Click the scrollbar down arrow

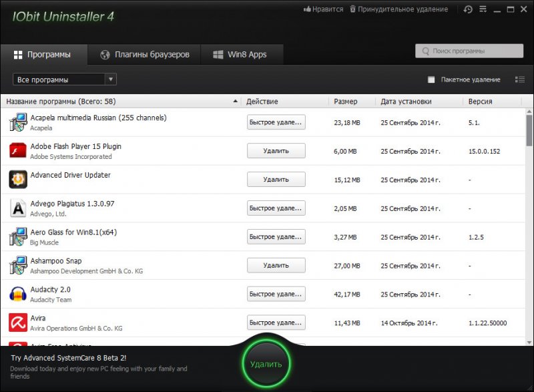point(529,343)
